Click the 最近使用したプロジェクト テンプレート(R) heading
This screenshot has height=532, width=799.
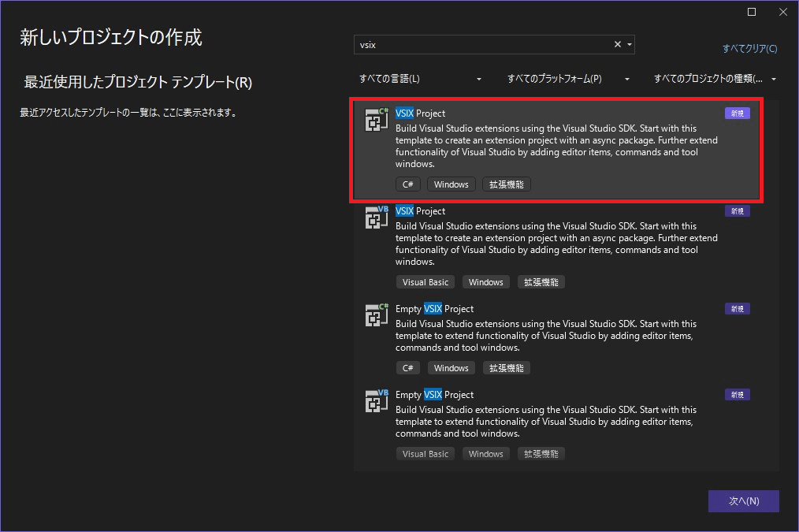(x=138, y=82)
